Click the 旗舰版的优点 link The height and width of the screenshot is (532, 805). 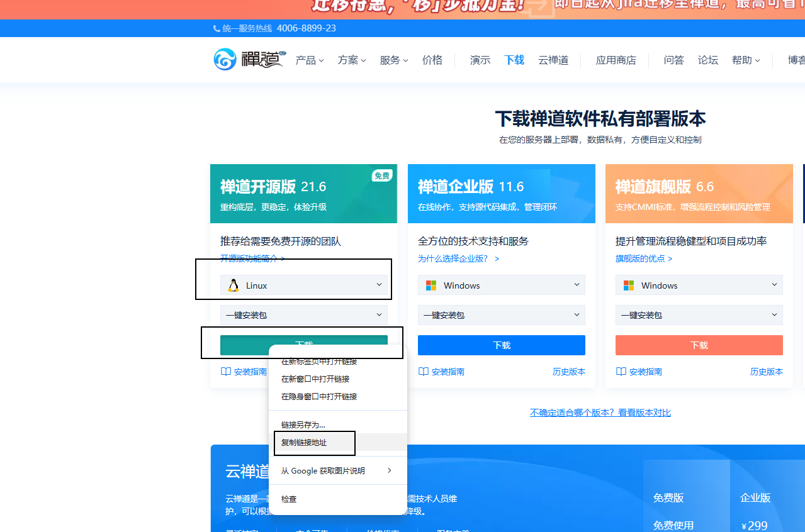tap(644, 258)
